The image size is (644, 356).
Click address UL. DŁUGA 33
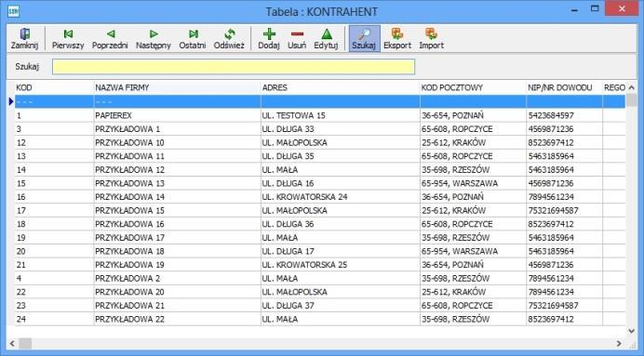point(288,129)
